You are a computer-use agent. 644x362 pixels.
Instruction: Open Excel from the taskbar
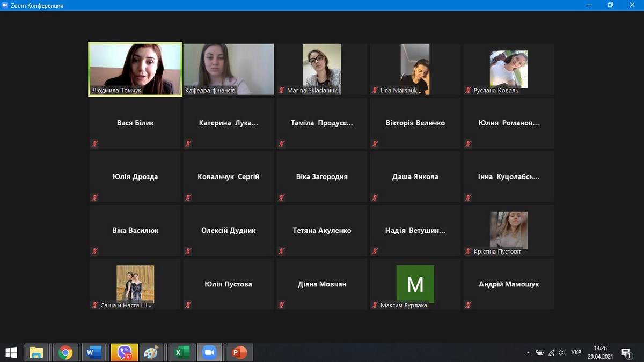point(181,352)
